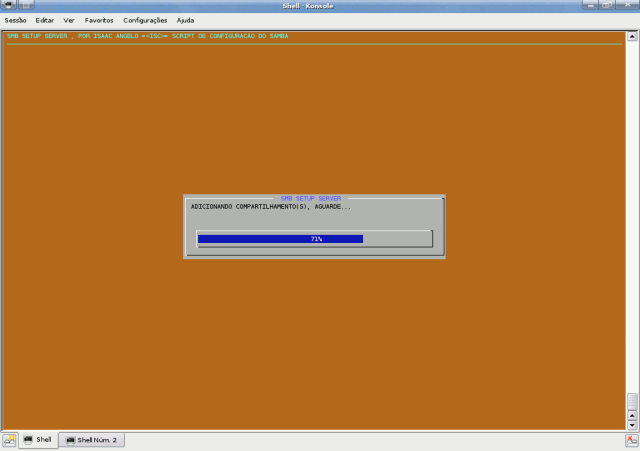Screen dimensions: 640x451
Task: Click the window menu icon in title bar
Action: coord(8,6)
